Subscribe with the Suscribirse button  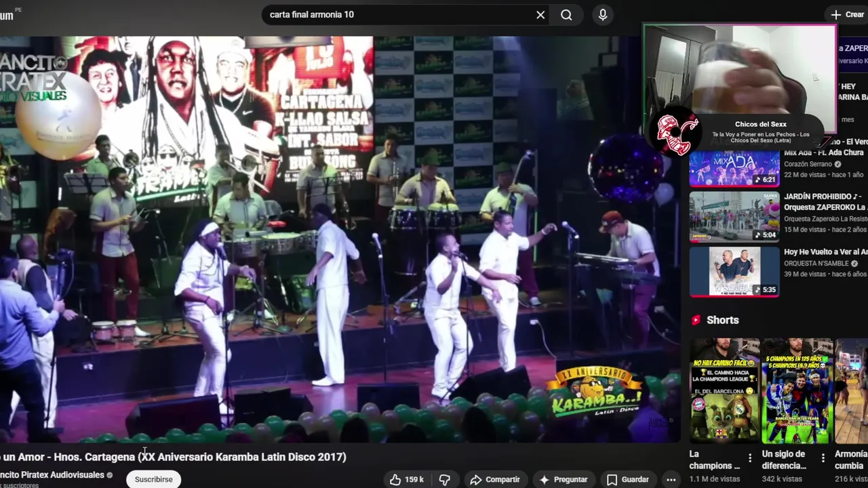click(x=153, y=479)
